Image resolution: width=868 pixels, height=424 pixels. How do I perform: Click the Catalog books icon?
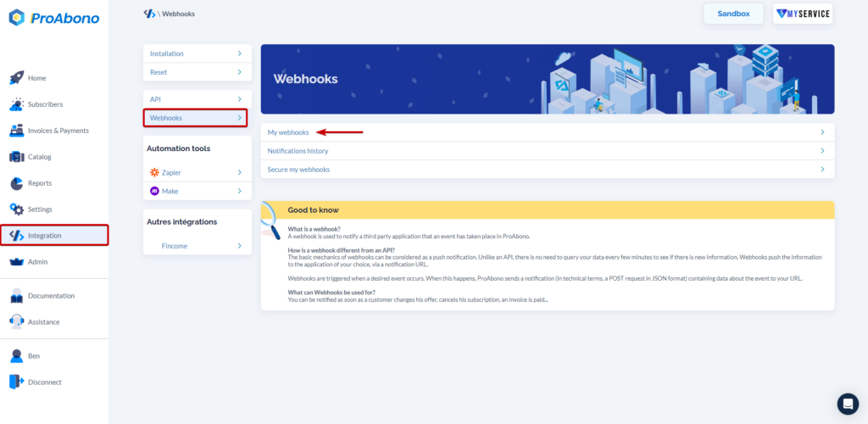17,157
